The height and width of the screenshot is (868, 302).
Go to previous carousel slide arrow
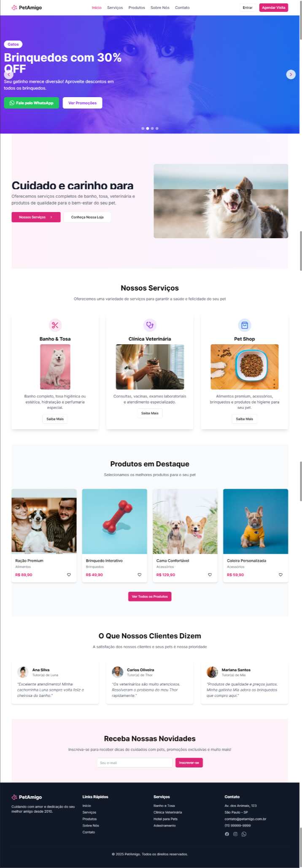click(x=8, y=74)
